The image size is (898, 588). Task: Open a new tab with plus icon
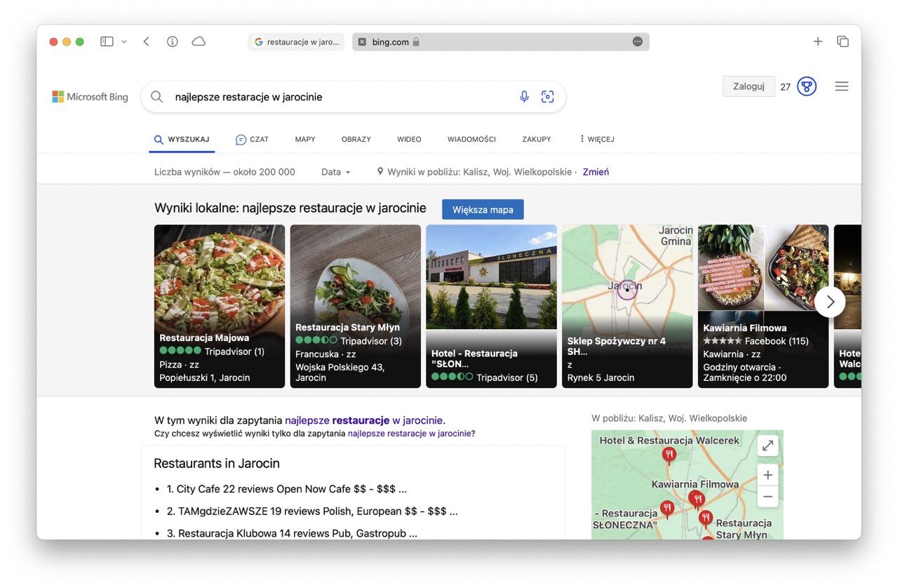click(x=818, y=42)
